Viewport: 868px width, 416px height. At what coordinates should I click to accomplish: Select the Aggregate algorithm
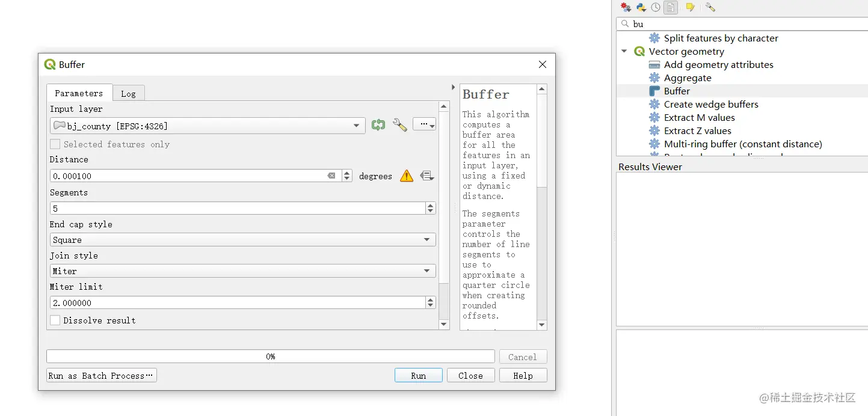pyautogui.click(x=688, y=78)
